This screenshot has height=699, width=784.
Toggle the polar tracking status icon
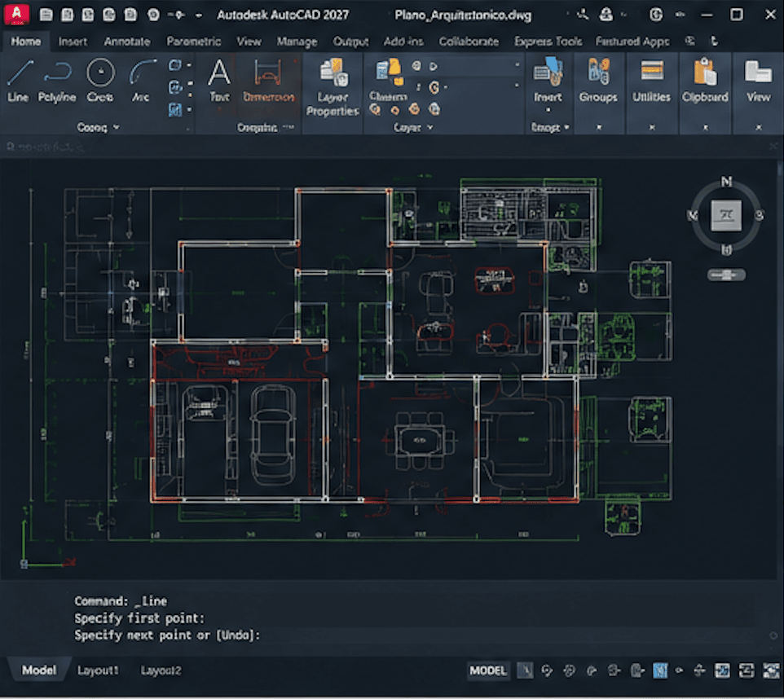point(592,670)
